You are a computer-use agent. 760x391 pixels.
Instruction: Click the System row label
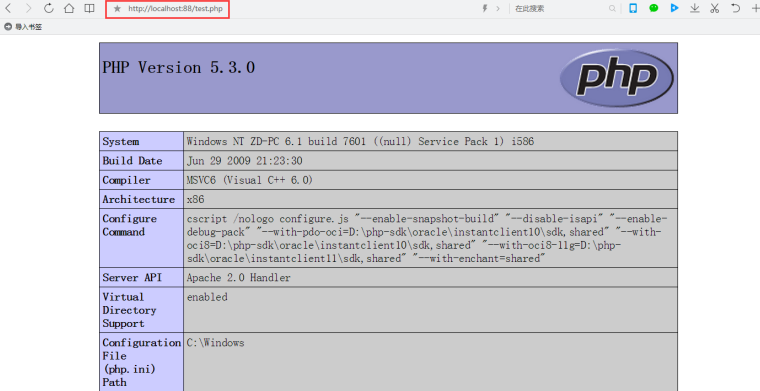121,141
